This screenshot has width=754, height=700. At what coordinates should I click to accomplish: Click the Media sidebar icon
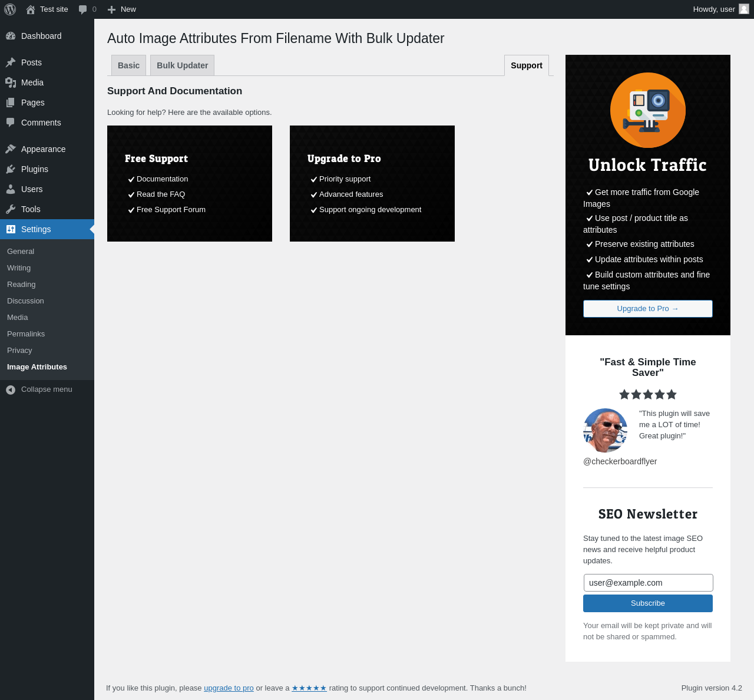(11, 82)
